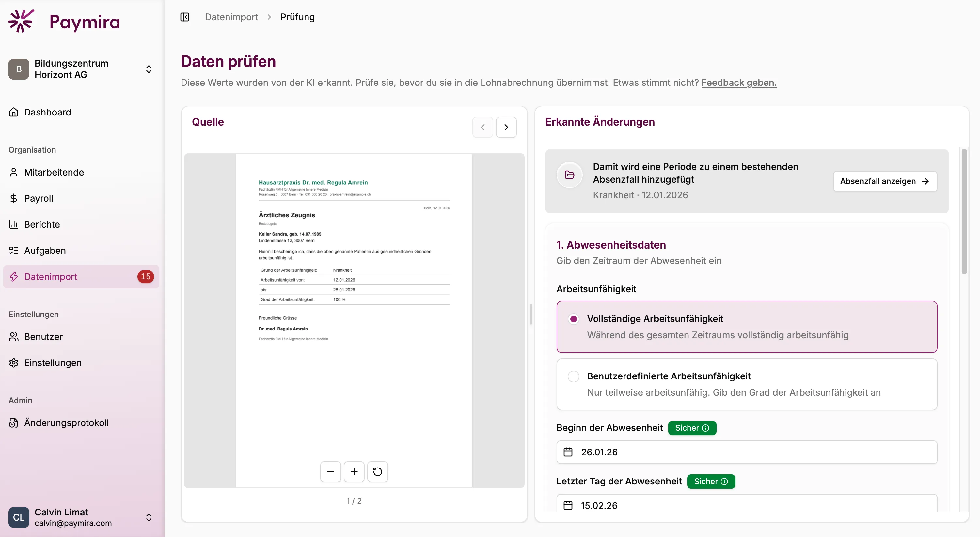Click the Datenimport breadcrumb link
Viewport: 980px width, 537px height.
pyautogui.click(x=231, y=17)
